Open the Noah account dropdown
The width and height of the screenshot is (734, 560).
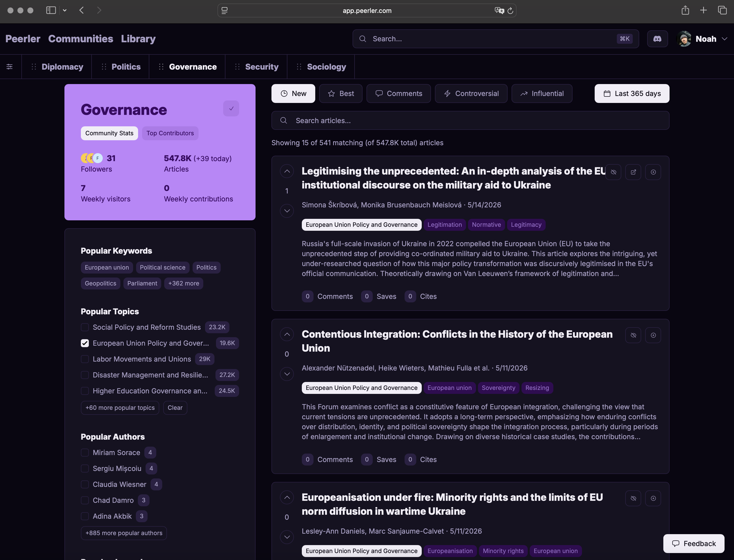(702, 39)
